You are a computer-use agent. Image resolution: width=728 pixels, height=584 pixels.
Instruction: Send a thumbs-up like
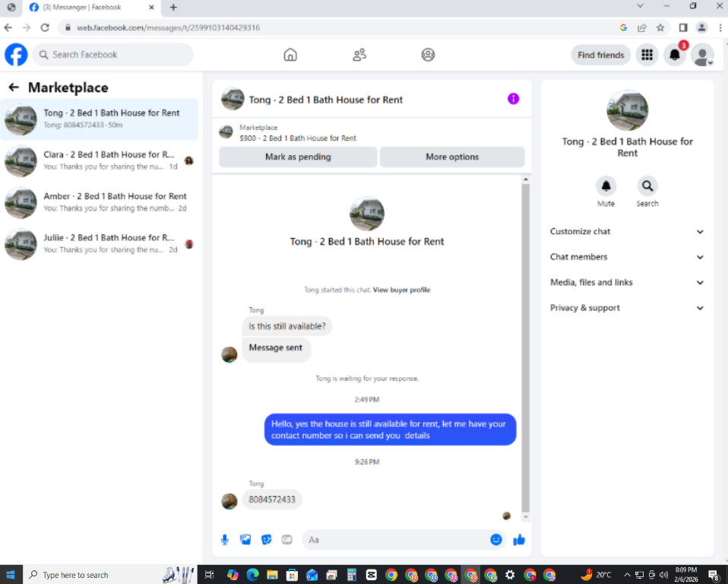[x=518, y=539]
